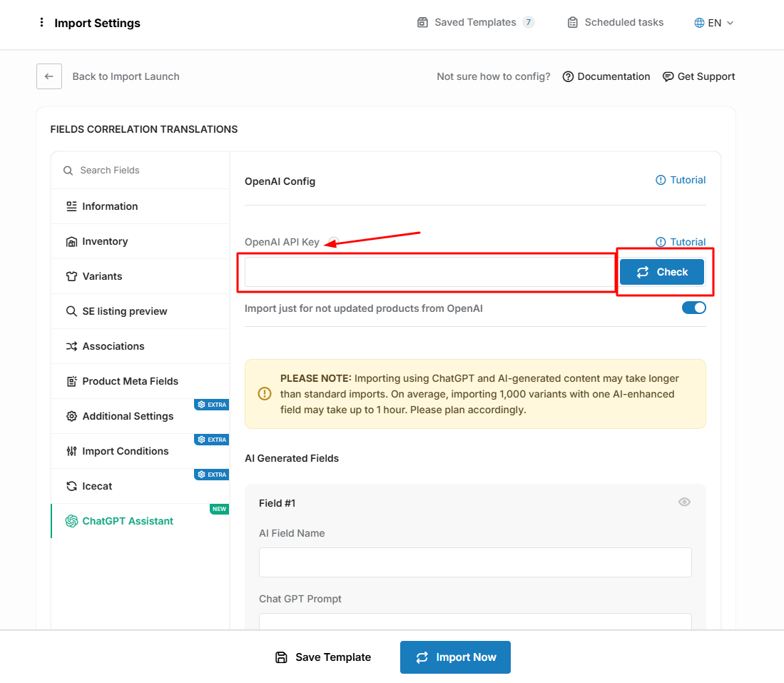784x683 pixels.
Task: Toggle Import just for not updated products
Action: click(694, 308)
